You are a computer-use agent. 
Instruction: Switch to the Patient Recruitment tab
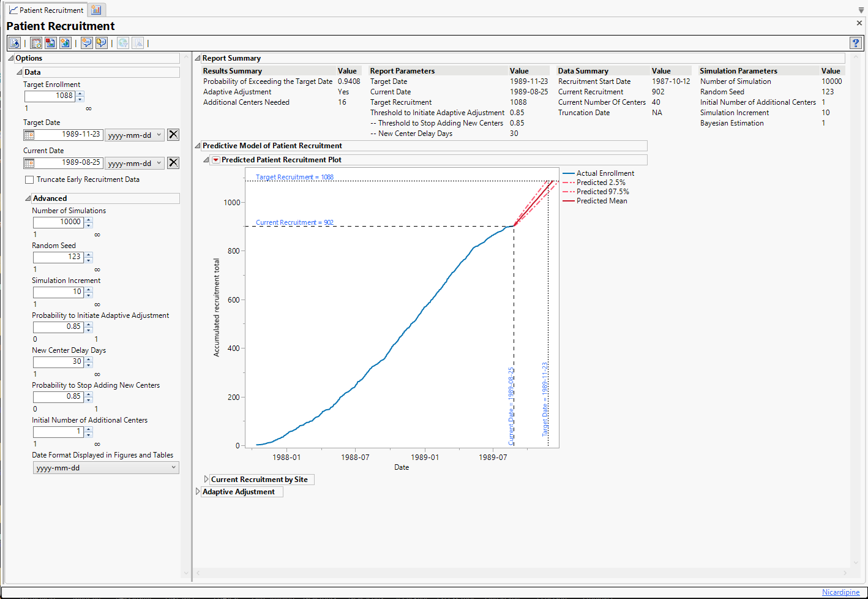click(x=45, y=10)
